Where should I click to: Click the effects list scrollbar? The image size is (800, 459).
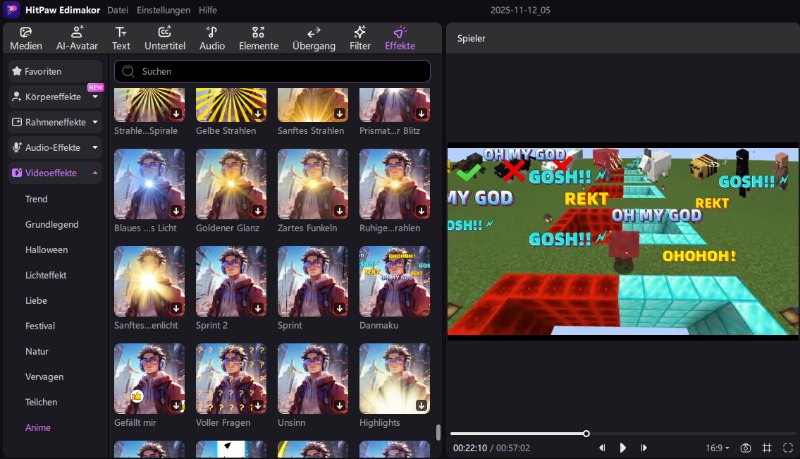coord(438,432)
